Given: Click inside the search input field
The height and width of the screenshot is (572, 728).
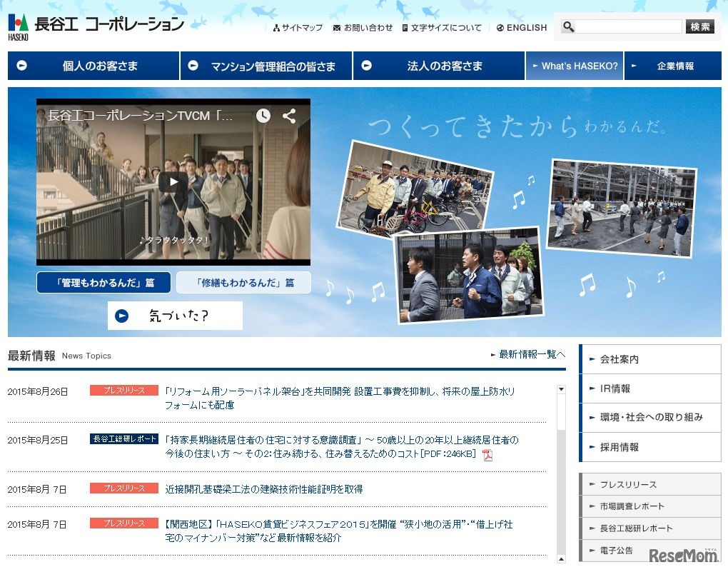Looking at the screenshot, I should [x=628, y=26].
